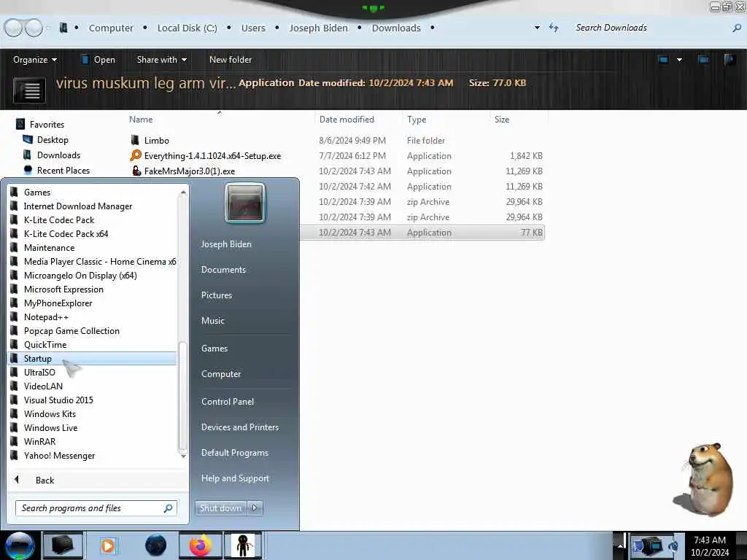This screenshot has width=747, height=560.
Task: Click the Shut down button
Action: (220, 508)
